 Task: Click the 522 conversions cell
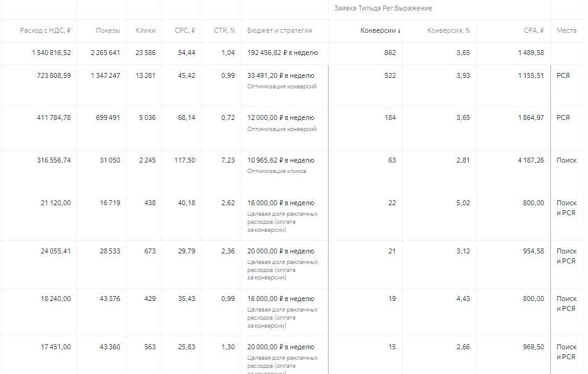390,75
